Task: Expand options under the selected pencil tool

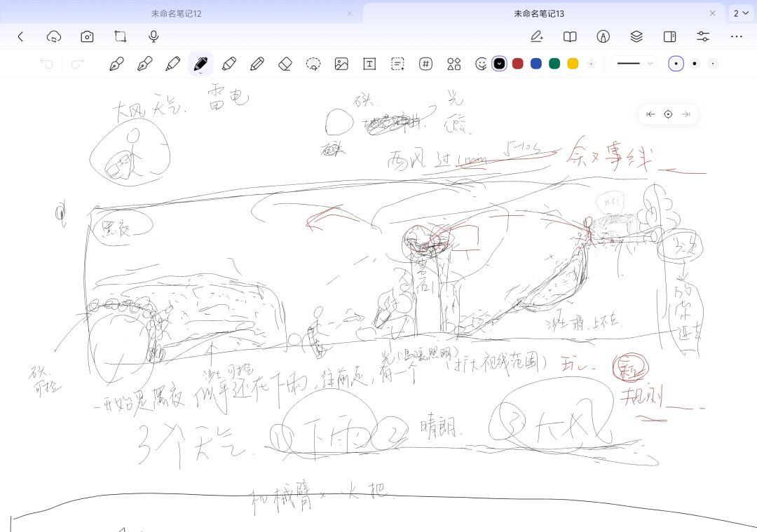Action: tap(200, 74)
